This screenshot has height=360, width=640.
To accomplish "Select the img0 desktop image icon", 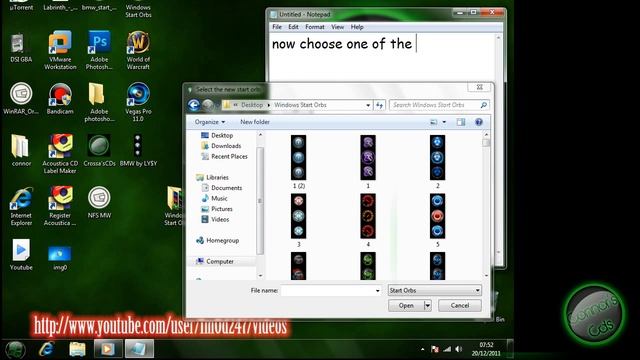I will (60, 257).
